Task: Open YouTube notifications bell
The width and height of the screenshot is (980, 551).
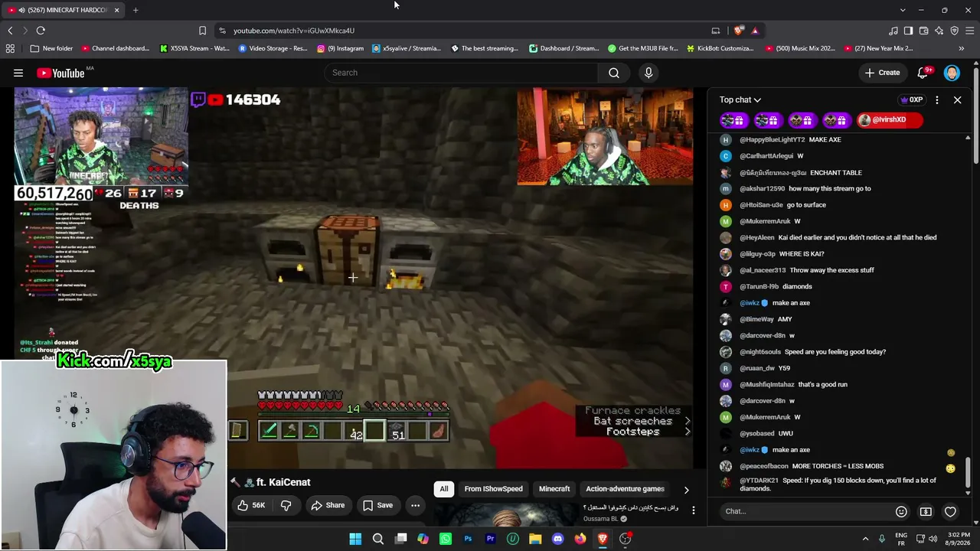Action: pyautogui.click(x=924, y=73)
